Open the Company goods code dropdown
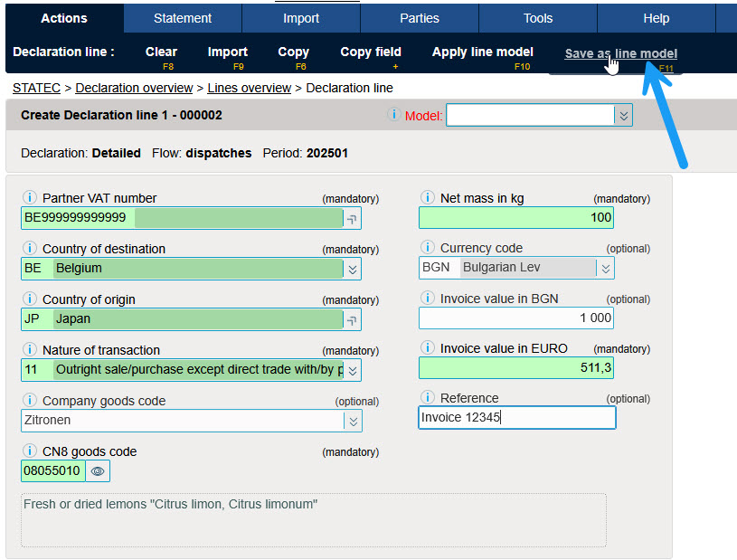Image resolution: width=737 pixels, height=560 pixels. 352,421
